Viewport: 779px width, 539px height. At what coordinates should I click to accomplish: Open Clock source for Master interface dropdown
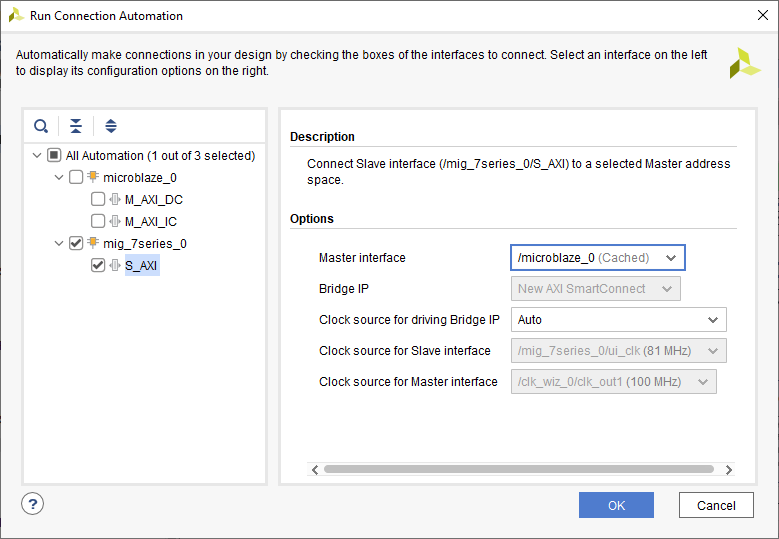point(614,382)
